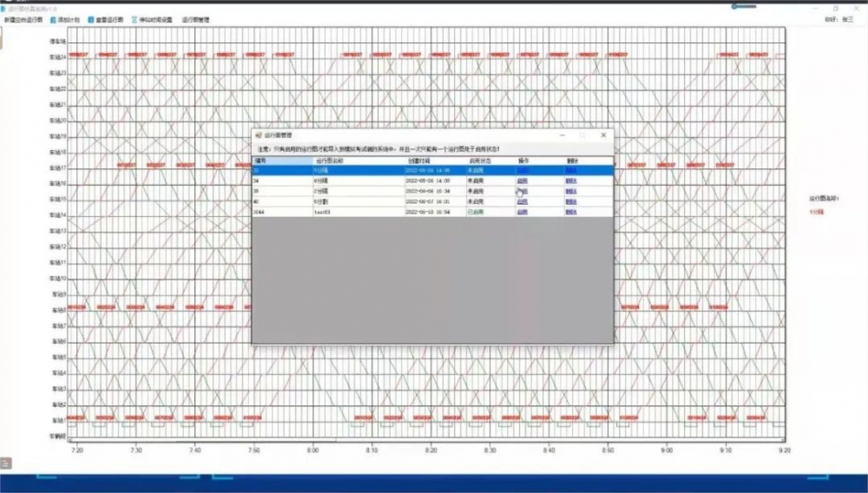Click the 运行图管理 dialog title icon
The width and height of the screenshot is (868, 493).
pyautogui.click(x=258, y=135)
